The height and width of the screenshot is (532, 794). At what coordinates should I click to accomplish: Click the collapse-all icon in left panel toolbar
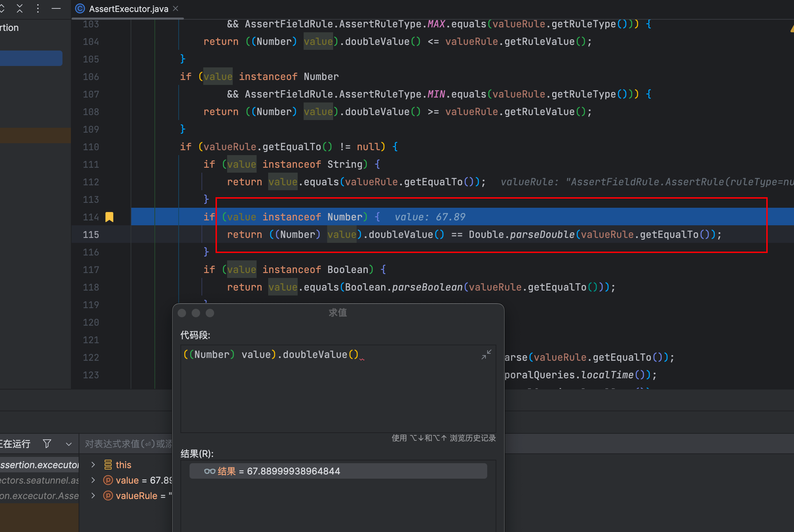[20, 8]
